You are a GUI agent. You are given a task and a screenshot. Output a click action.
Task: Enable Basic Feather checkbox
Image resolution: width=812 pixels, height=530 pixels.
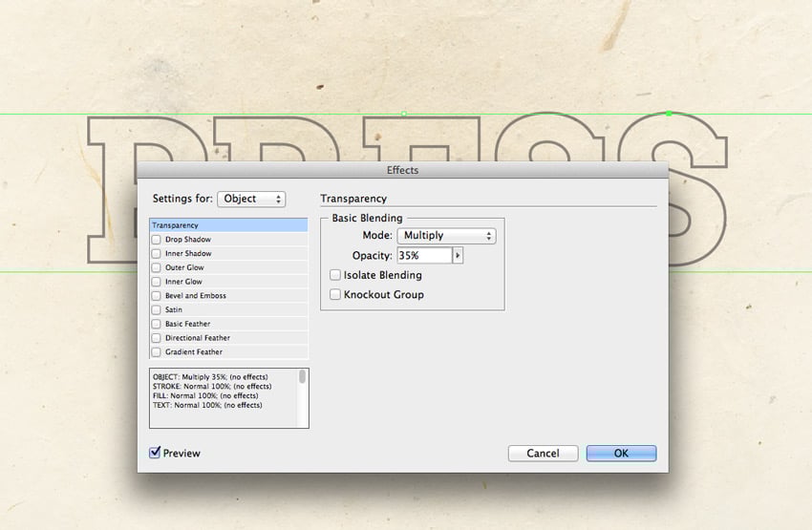(x=157, y=325)
